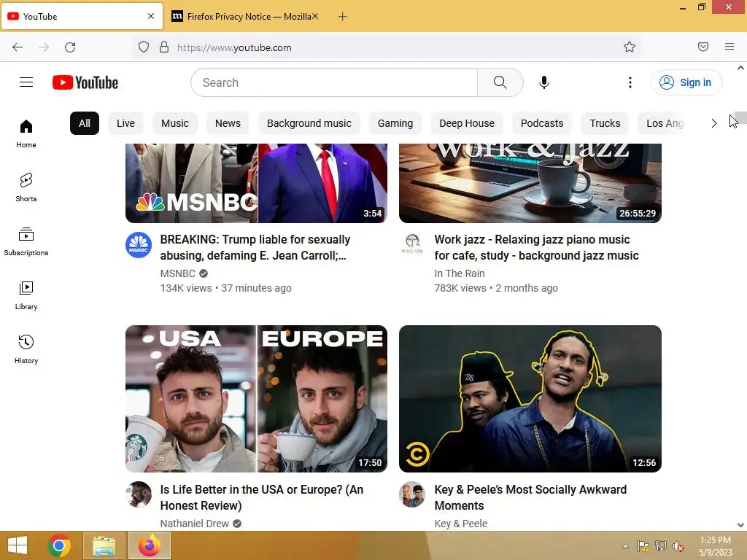Select the YouTube browser tab
This screenshot has height=560, width=747.
[x=82, y=17]
